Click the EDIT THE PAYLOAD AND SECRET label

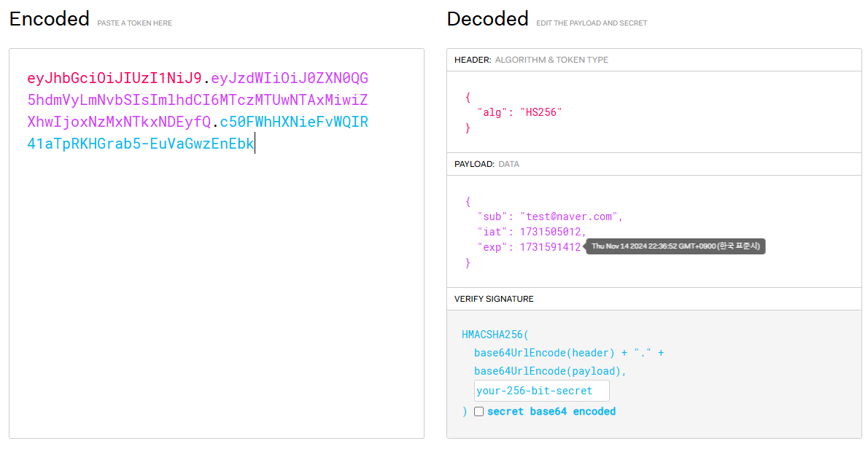point(592,23)
